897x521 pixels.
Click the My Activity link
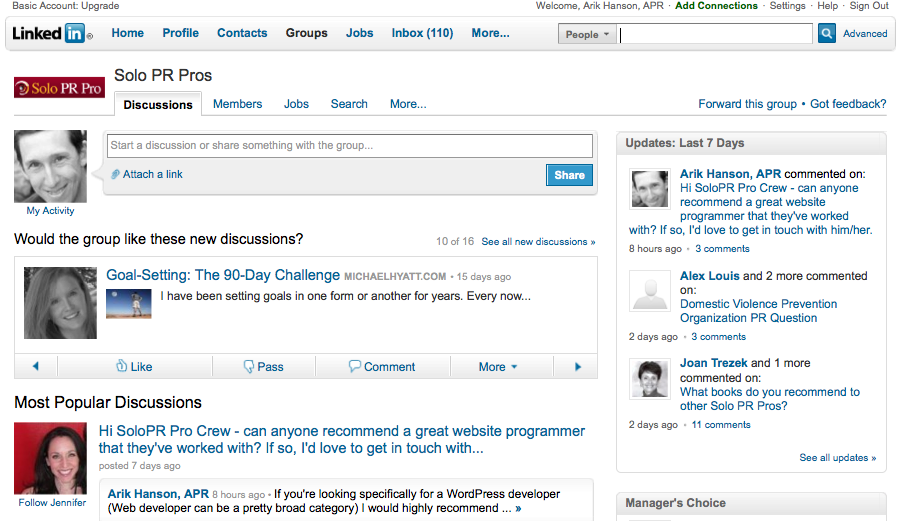[x=50, y=210]
